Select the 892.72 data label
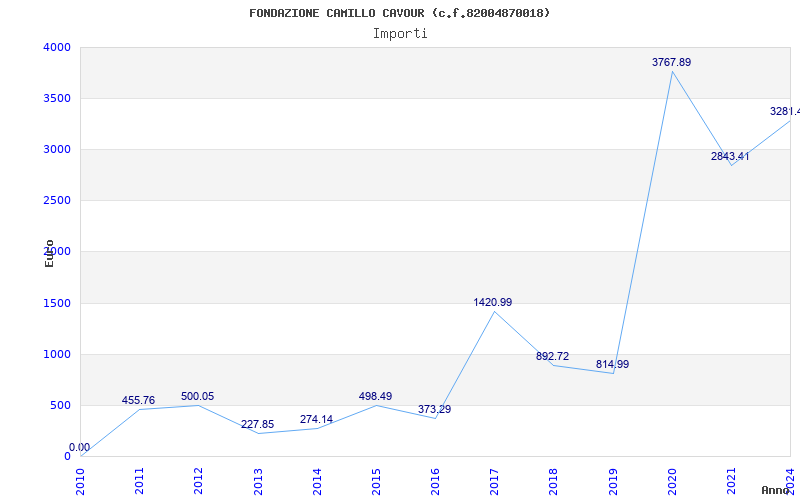Viewport: 800px width, 500px height. tap(553, 357)
